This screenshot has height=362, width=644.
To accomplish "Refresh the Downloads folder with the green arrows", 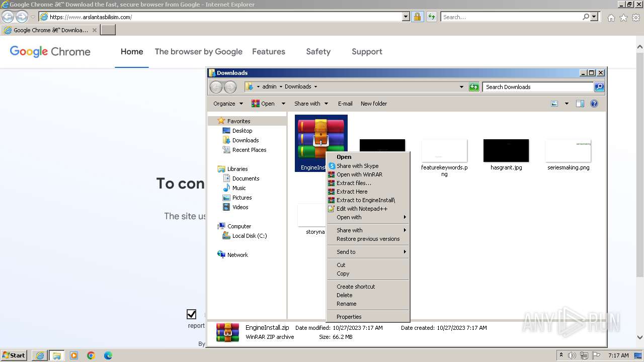I will [474, 87].
